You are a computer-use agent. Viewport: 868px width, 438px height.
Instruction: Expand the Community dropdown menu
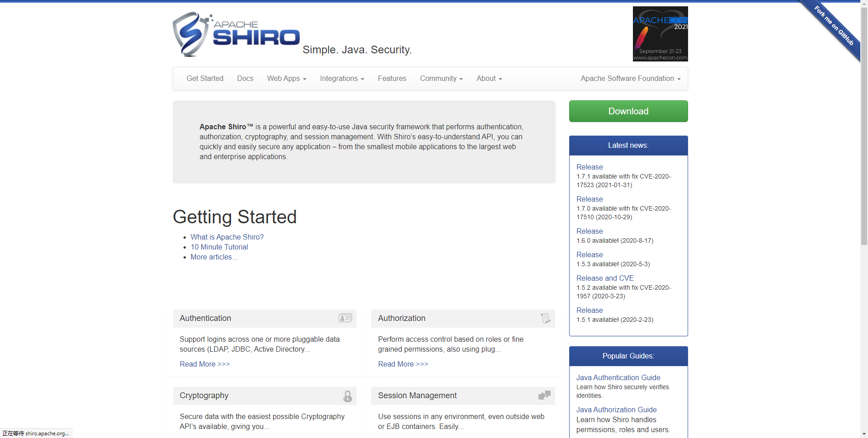tap(441, 79)
